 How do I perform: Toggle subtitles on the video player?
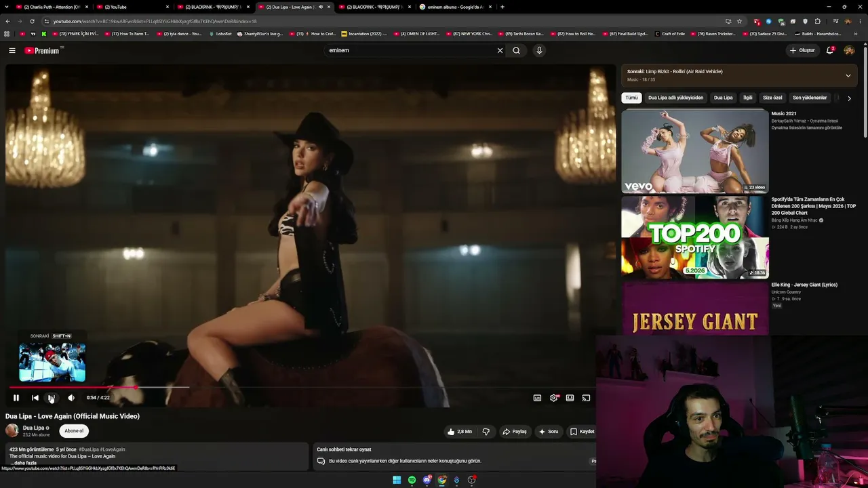[537, 398]
